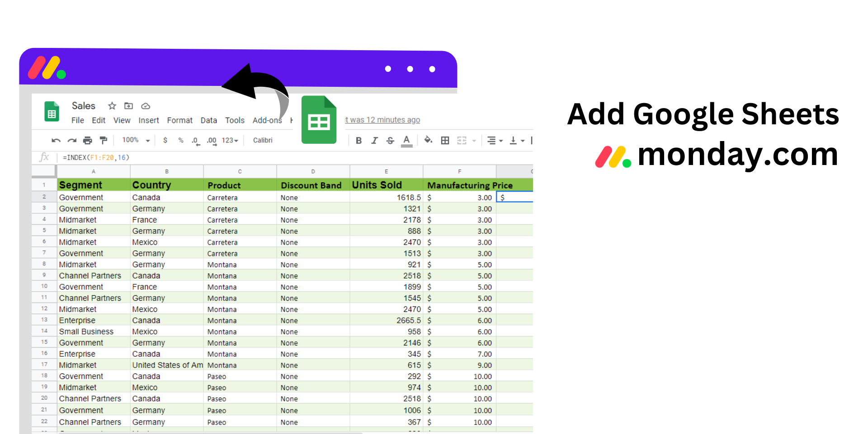Click the Manufacturing Price header cell
The width and height of the screenshot is (868, 434).
pos(460,185)
